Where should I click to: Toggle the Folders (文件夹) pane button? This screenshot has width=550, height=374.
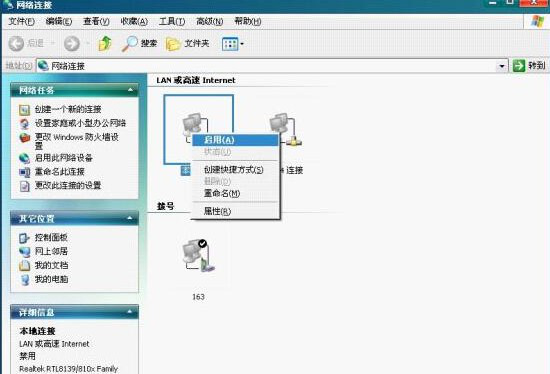click(x=187, y=44)
